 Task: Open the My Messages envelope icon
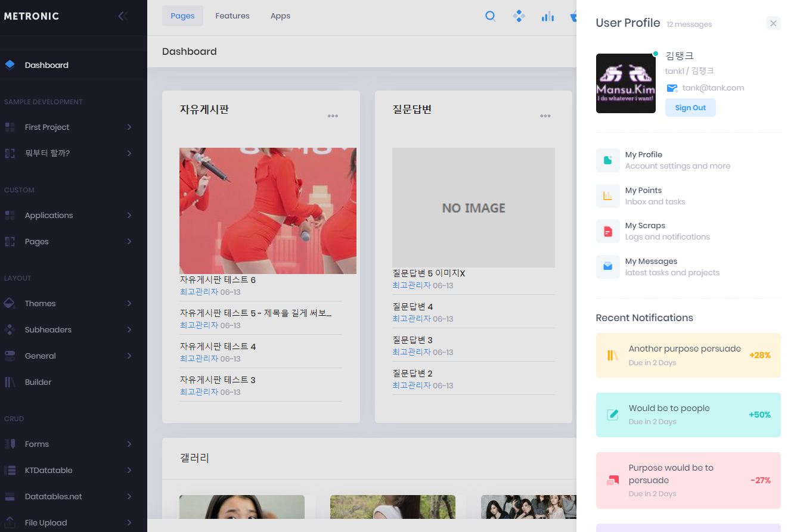coord(607,267)
